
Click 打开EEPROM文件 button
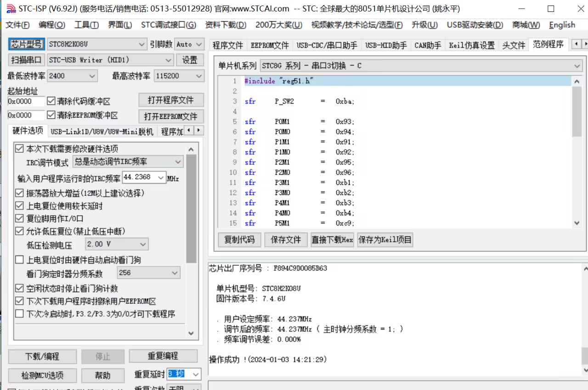170,116
